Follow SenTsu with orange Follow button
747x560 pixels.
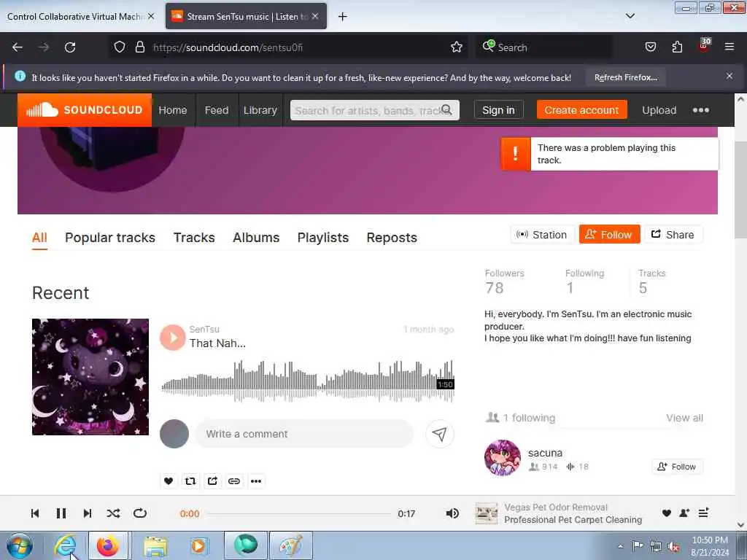pos(609,234)
